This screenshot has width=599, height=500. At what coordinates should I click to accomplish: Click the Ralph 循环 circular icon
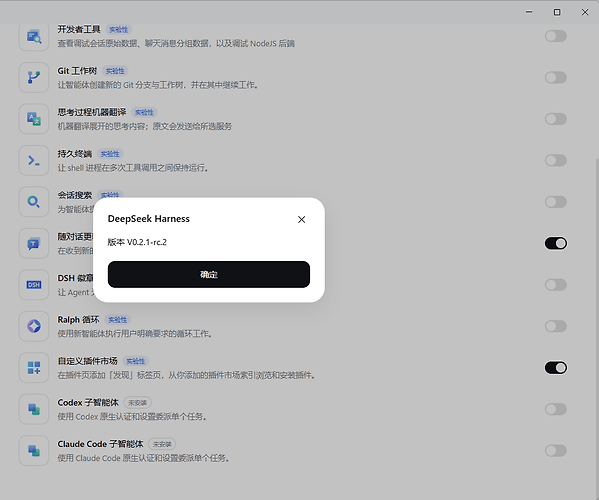[34, 326]
